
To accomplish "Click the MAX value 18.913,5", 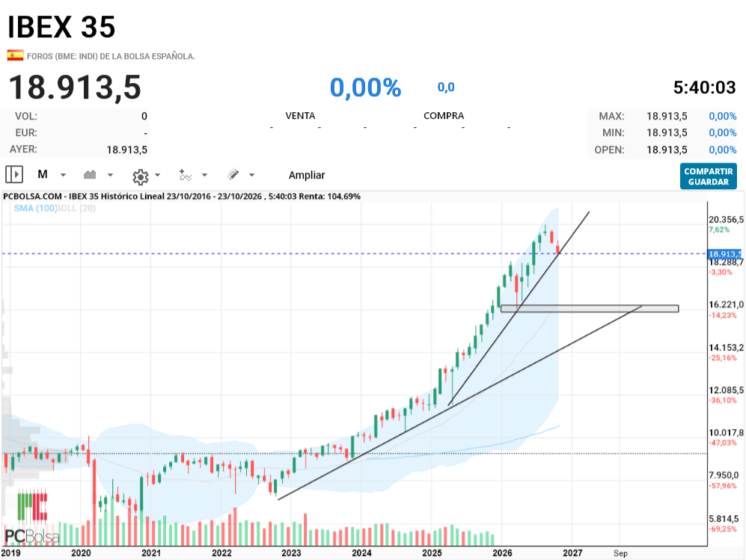I will (667, 116).
